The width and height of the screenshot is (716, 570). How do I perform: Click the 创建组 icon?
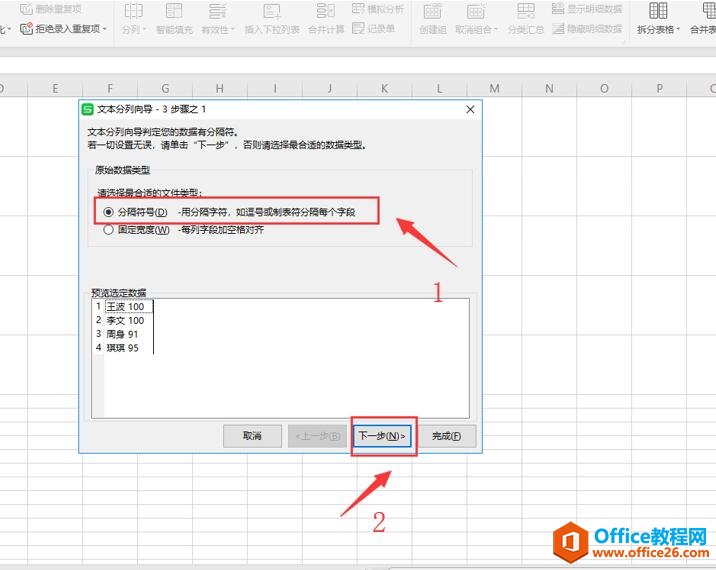coord(432,11)
